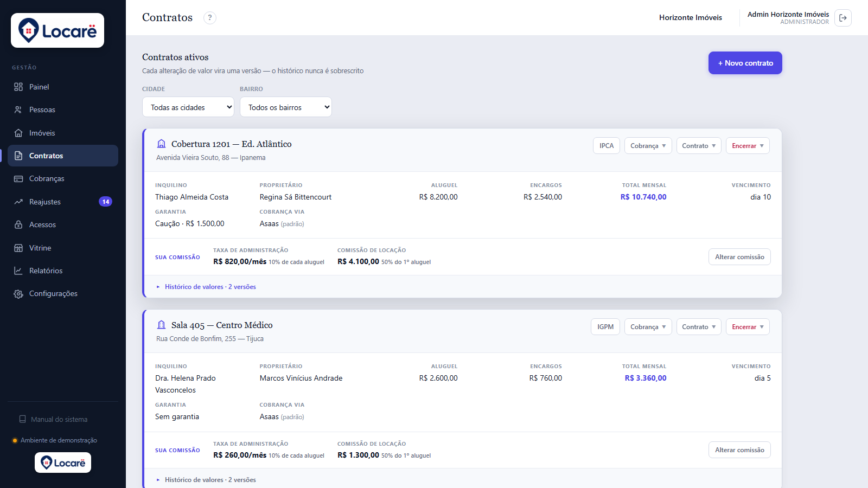Open Cobrança dropdown for Sala 405

pyautogui.click(x=648, y=326)
